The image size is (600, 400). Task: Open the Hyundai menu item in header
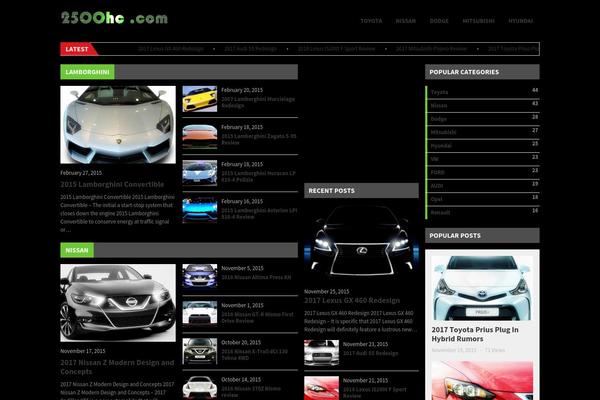(520, 21)
